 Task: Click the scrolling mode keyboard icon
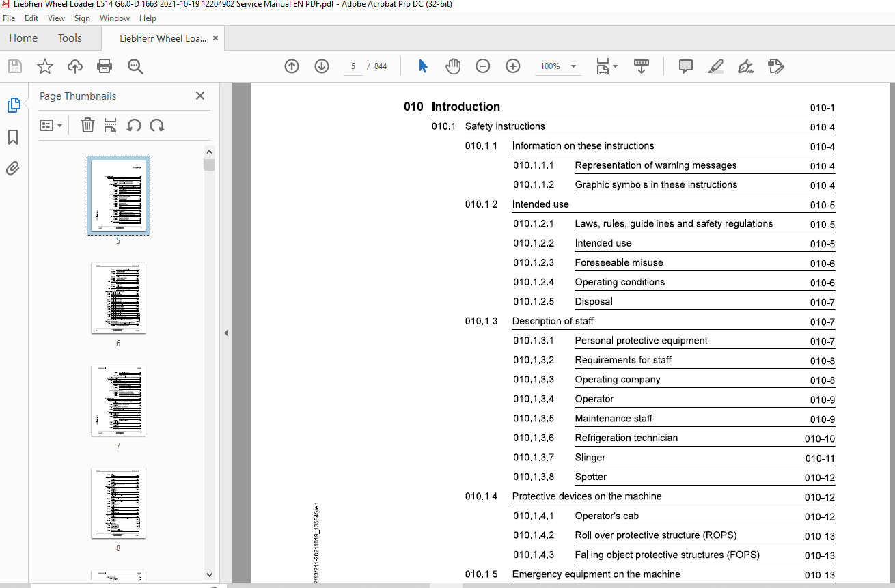pos(642,66)
